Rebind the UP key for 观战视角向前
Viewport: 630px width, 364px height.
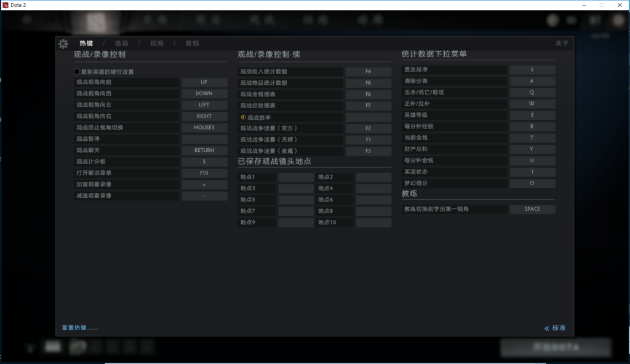tap(205, 82)
